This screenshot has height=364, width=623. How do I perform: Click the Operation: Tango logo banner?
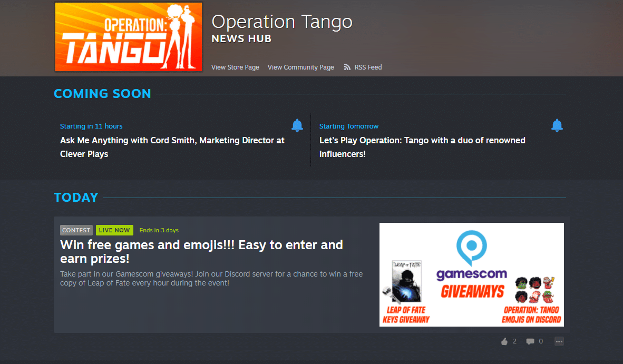128,37
